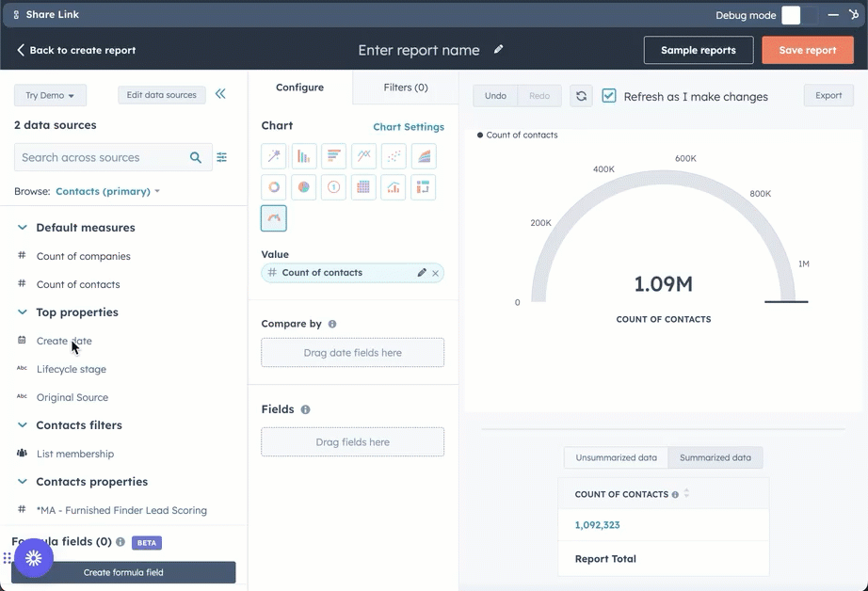Select the area chart visualization

pos(424,156)
